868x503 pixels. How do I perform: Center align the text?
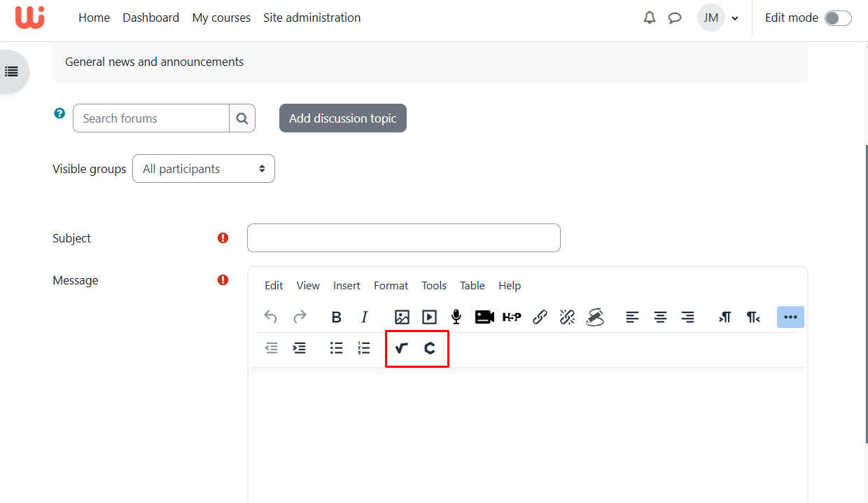pos(660,317)
